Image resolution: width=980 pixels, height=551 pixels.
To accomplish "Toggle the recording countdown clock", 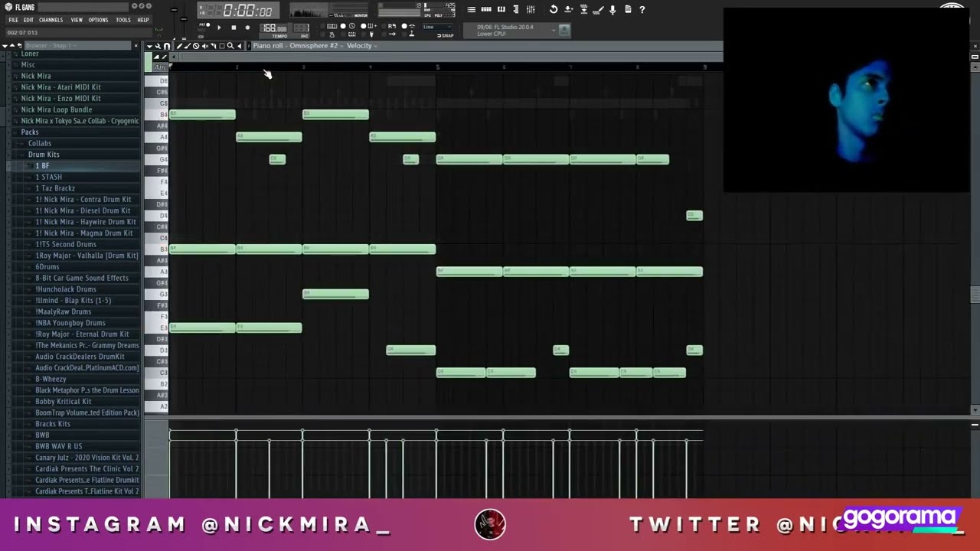I will [x=351, y=26].
